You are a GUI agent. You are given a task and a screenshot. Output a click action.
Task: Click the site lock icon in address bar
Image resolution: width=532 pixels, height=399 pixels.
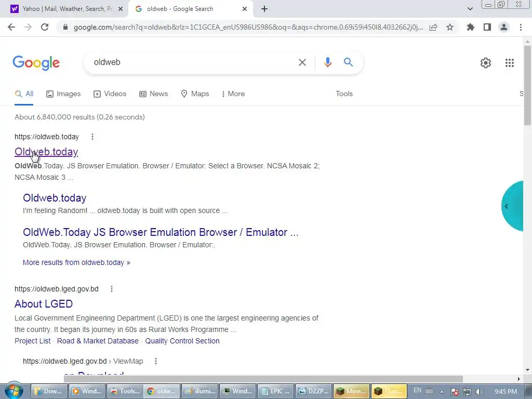click(65, 27)
